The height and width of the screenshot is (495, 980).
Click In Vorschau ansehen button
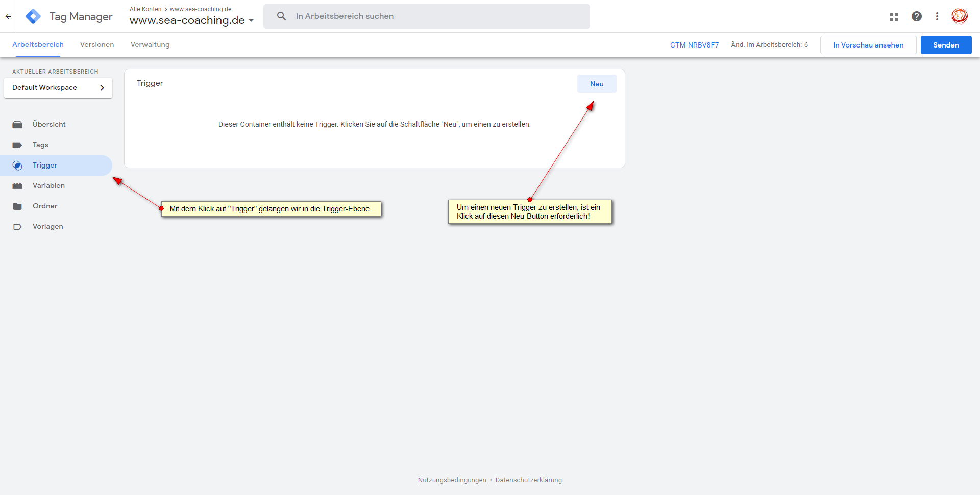click(868, 45)
